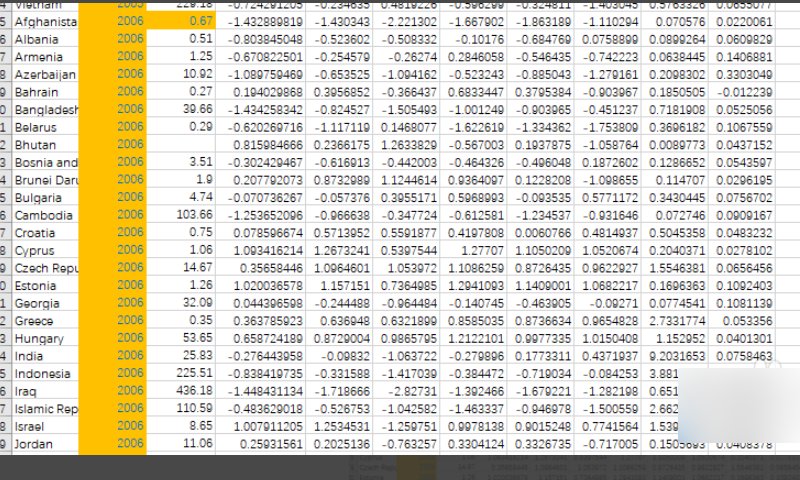Click cell 0.5045358 in Croatia row

coord(675,233)
